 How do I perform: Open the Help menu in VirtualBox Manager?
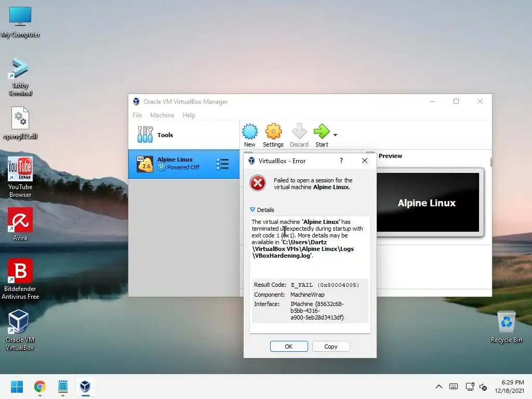(x=189, y=115)
